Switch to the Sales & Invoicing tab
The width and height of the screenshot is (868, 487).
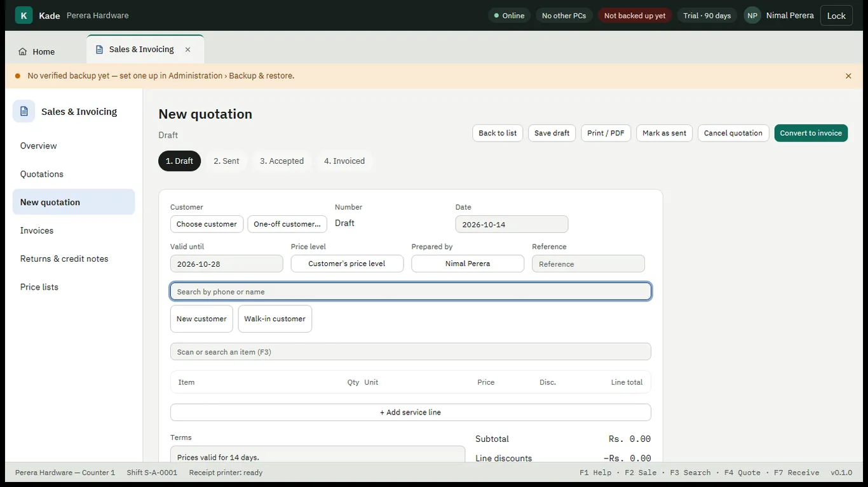pyautogui.click(x=146, y=50)
